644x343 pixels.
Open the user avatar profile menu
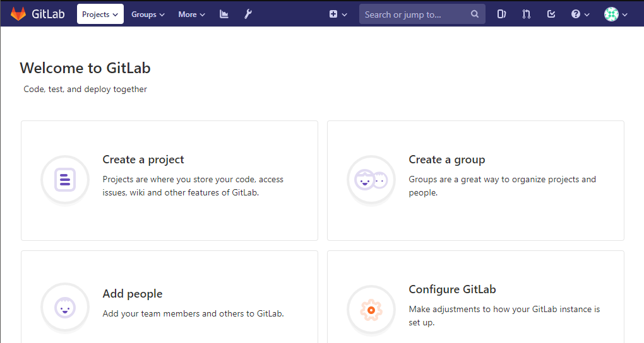[616, 14]
